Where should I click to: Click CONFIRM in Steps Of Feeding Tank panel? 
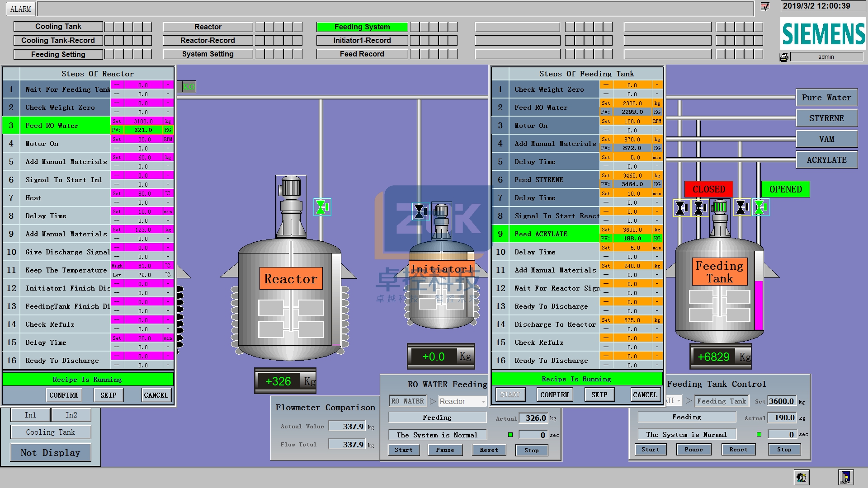pyautogui.click(x=555, y=394)
